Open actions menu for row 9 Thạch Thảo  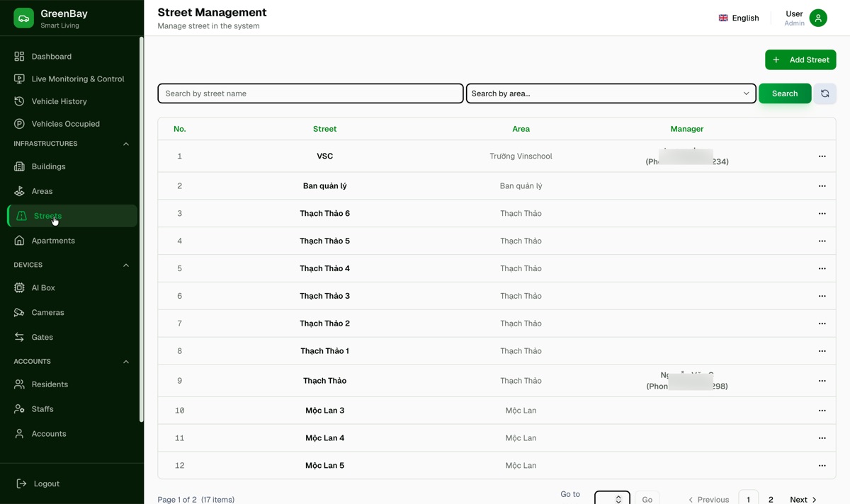point(822,381)
